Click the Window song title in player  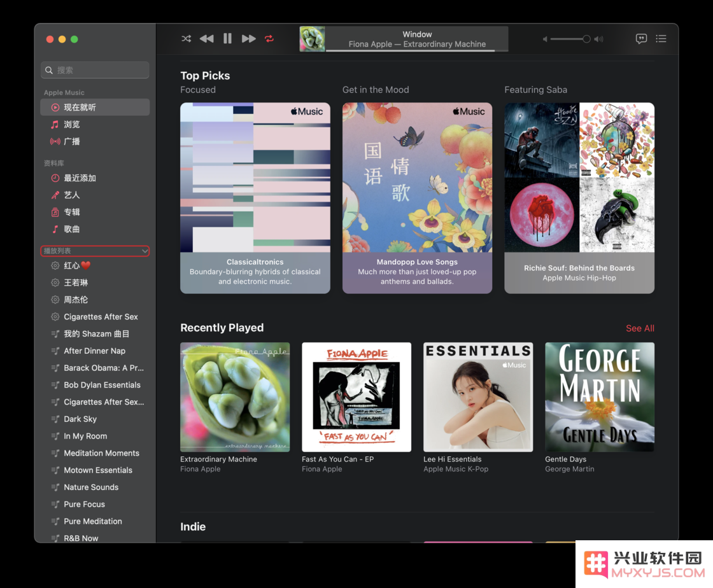[417, 34]
